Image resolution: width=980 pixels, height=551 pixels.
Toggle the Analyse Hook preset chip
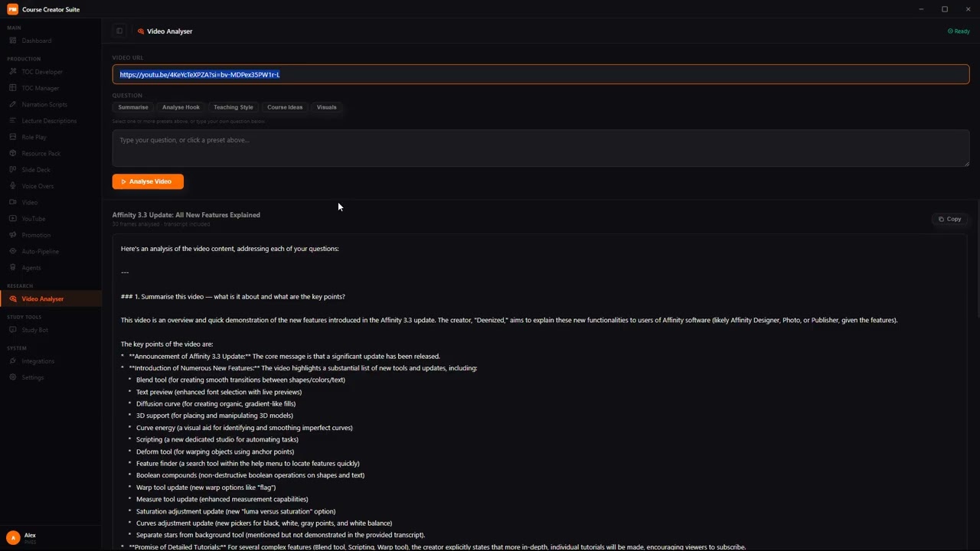click(x=181, y=107)
